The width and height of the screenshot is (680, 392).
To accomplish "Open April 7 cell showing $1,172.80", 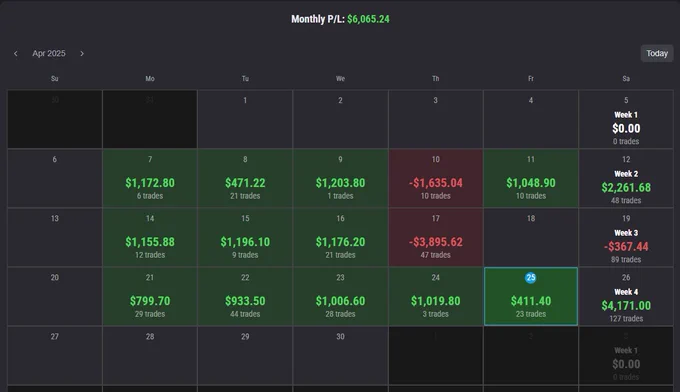I will point(150,178).
